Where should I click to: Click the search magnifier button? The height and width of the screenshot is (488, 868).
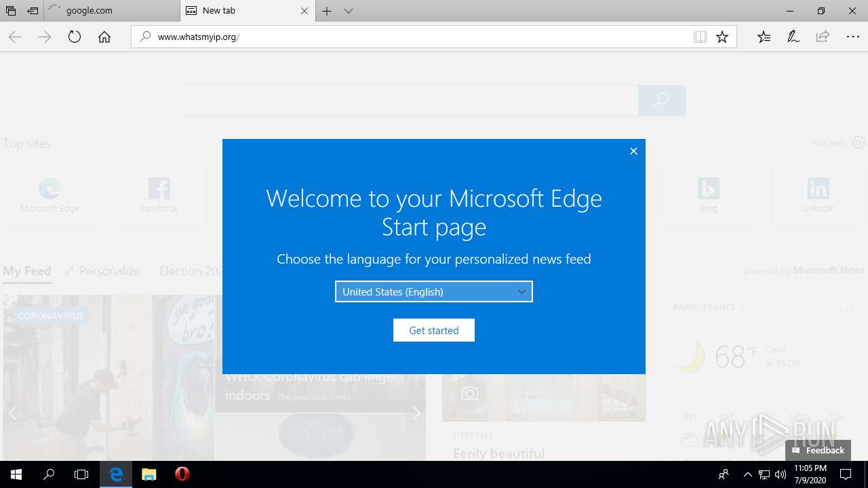661,100
